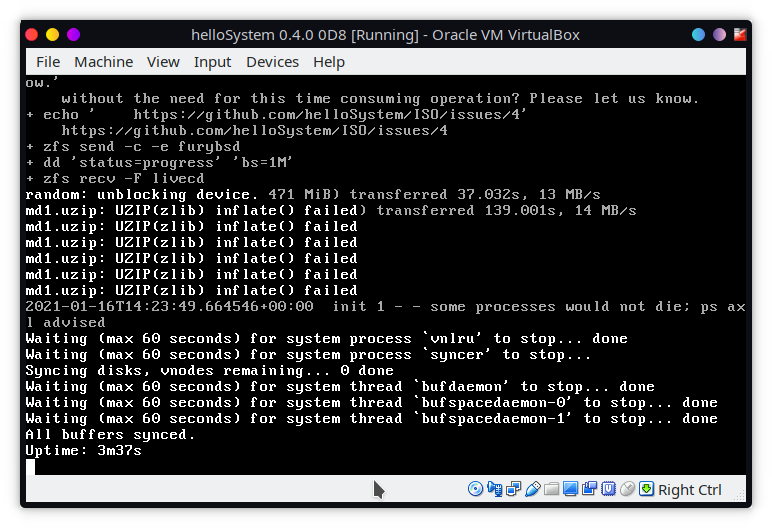Click the keyboard capture green arrow icon

coord(646,489)
